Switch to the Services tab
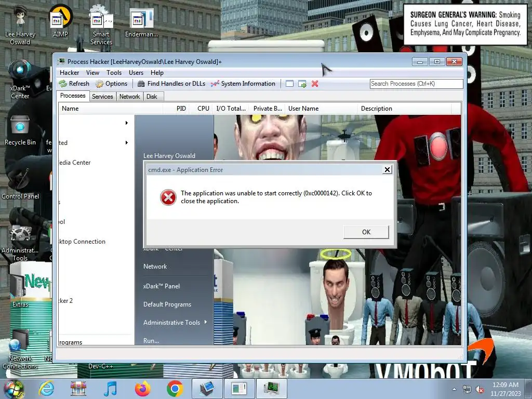 click(x=102, y=97)
